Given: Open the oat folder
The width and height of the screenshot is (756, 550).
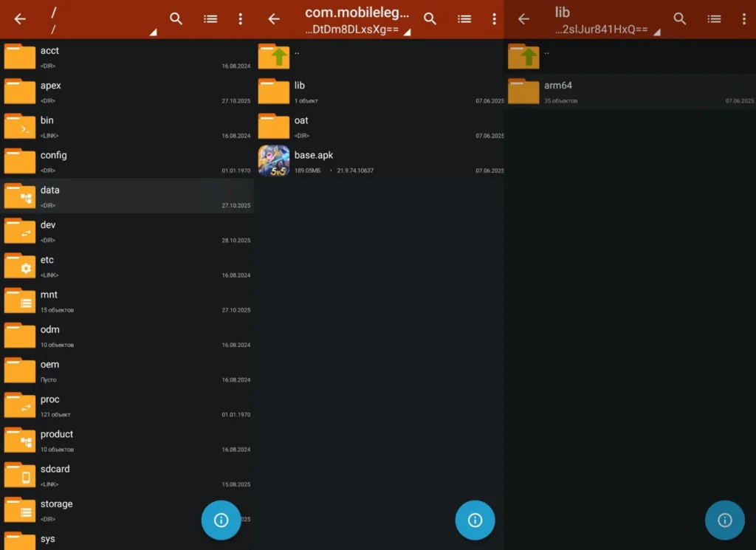Looking at the screenshot, I should [x=274, y=126].
